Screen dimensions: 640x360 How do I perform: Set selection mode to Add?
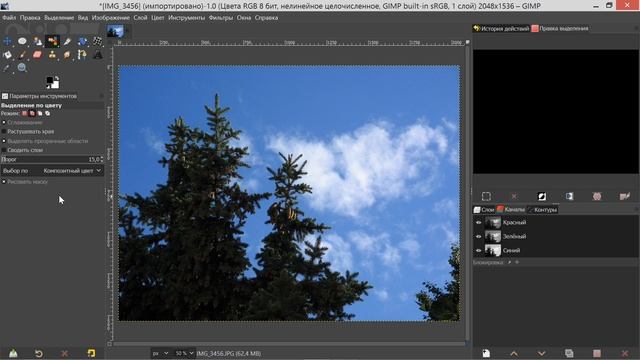point(32,113)
